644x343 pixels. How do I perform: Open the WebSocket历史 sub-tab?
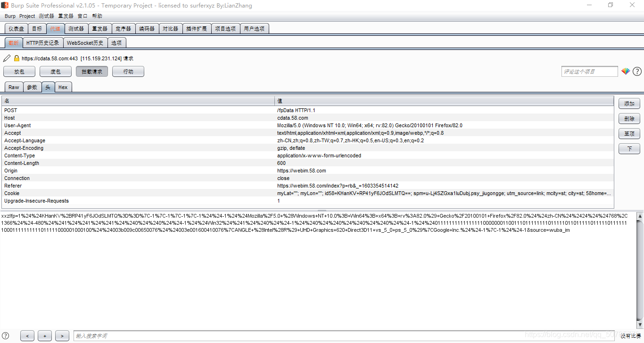(85, 43)
